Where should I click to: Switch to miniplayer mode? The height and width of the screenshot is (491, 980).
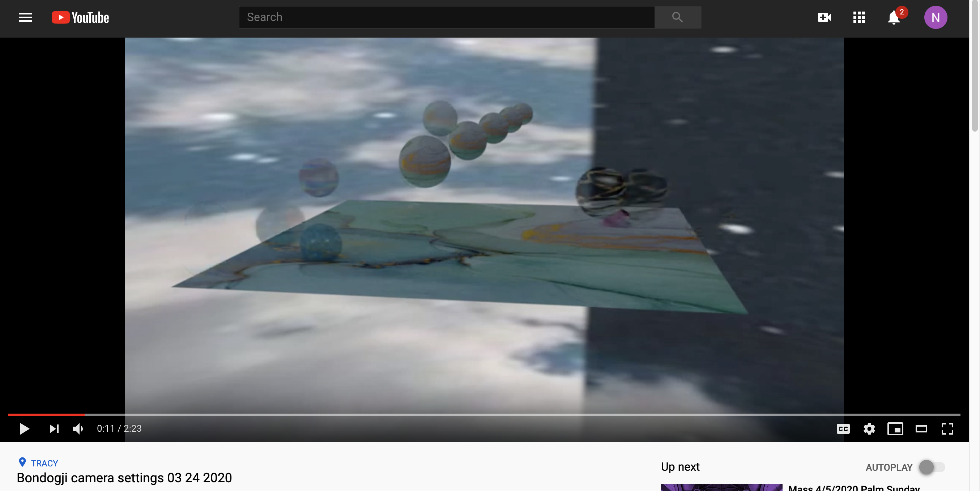point(895,428)
